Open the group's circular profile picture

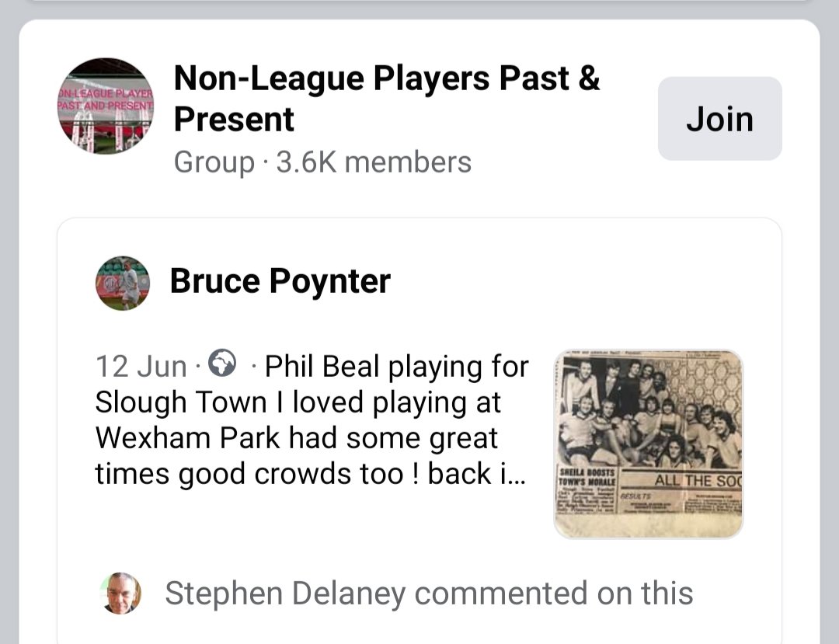tap(106, 106)
